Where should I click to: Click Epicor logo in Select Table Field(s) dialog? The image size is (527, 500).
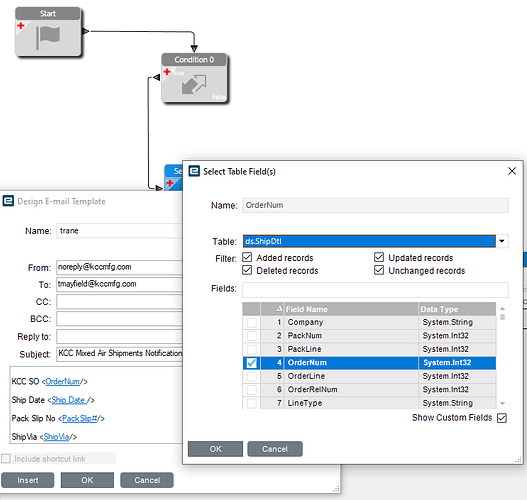(x=194, y=171)
